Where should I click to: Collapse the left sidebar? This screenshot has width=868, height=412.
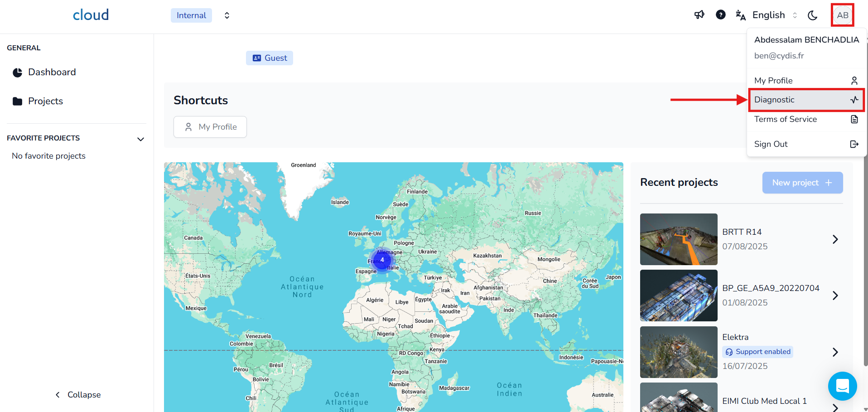[x=78, y=395]
